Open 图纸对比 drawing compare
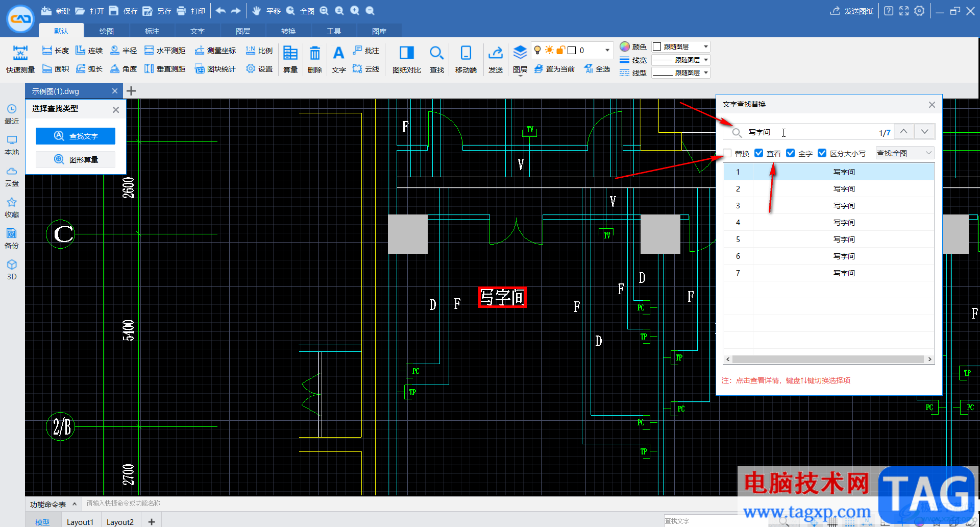 pos(407,59)
